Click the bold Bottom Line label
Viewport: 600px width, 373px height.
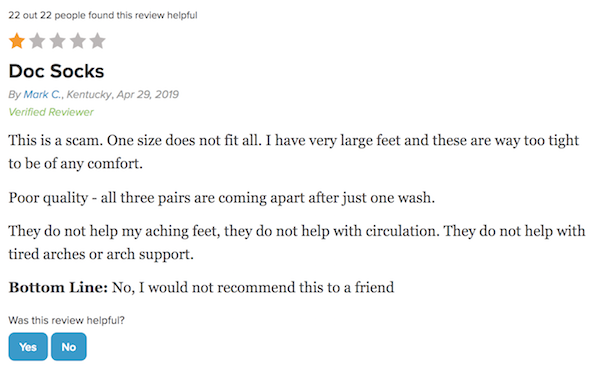click(x=58, y=287)
